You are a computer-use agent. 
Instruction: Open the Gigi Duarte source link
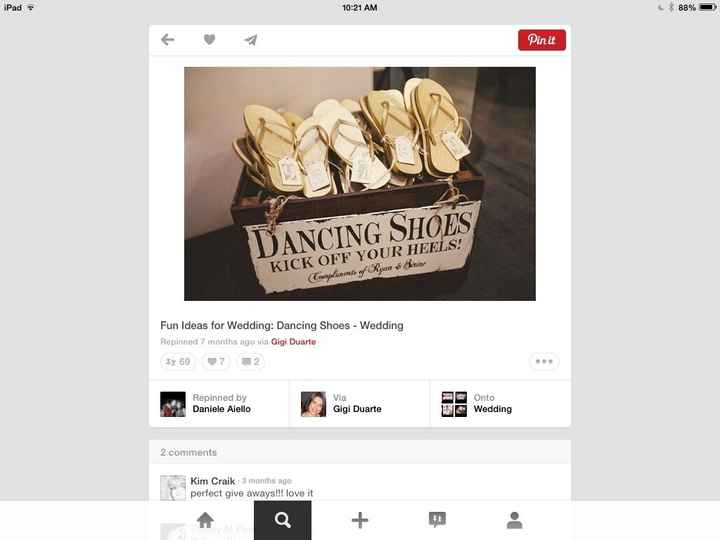coord(293,341)
